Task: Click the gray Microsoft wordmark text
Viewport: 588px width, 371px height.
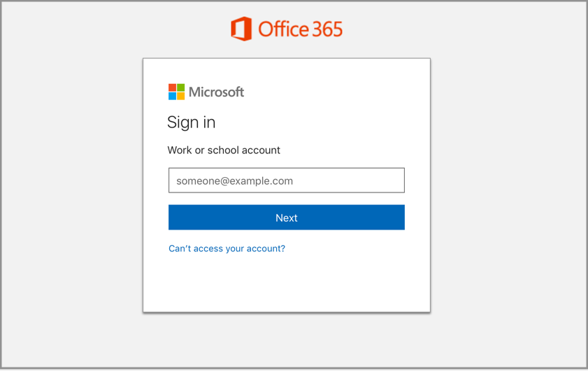Action: [x=217, y=92]
